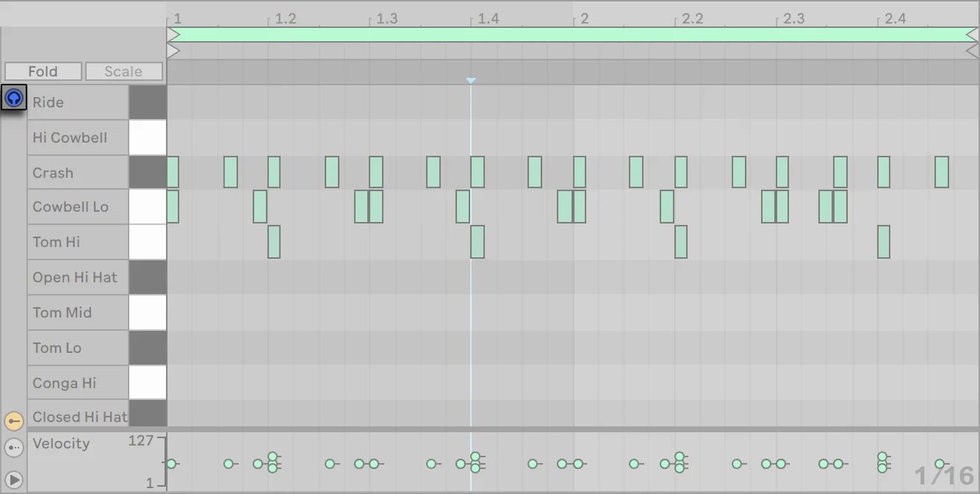This screenshot has height=494, width=980.
Task: Select the Crash note at beat 1.3
Action: pyautogui.click(x=376, y=172)
